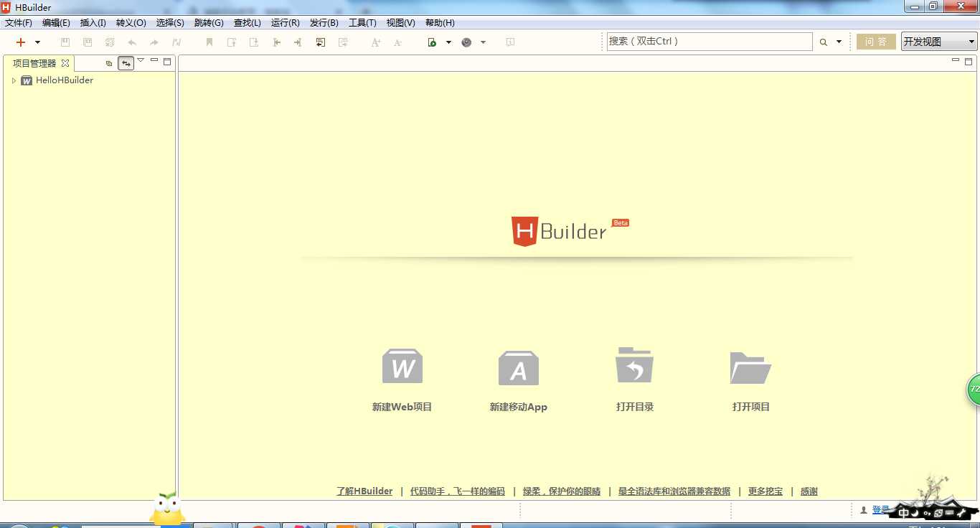This screenshot has height=528, width=980.
Task: Click the Redo arrow in the toolbar
Action: tap(154, 42)
